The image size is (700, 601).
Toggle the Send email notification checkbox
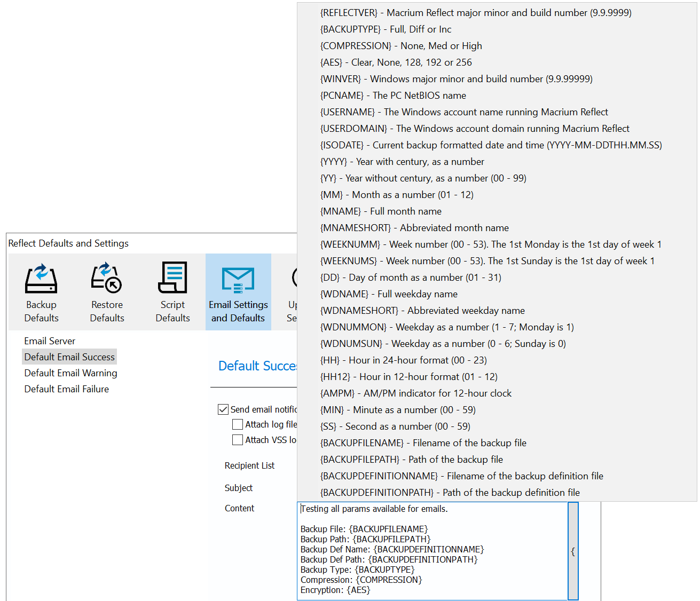[223, 409]
